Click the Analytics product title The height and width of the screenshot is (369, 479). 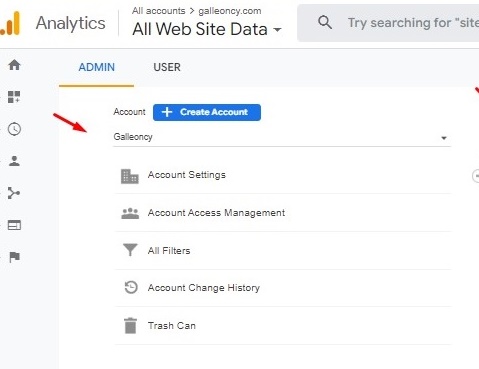(71, 23)
